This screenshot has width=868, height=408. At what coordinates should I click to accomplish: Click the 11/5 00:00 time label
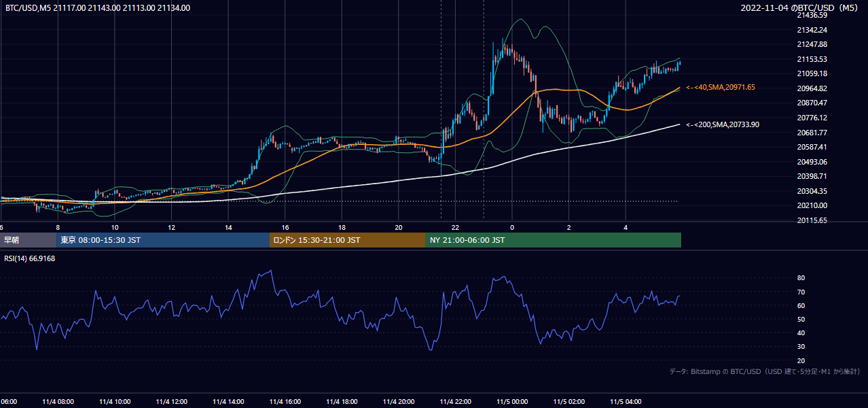(512, 402)
